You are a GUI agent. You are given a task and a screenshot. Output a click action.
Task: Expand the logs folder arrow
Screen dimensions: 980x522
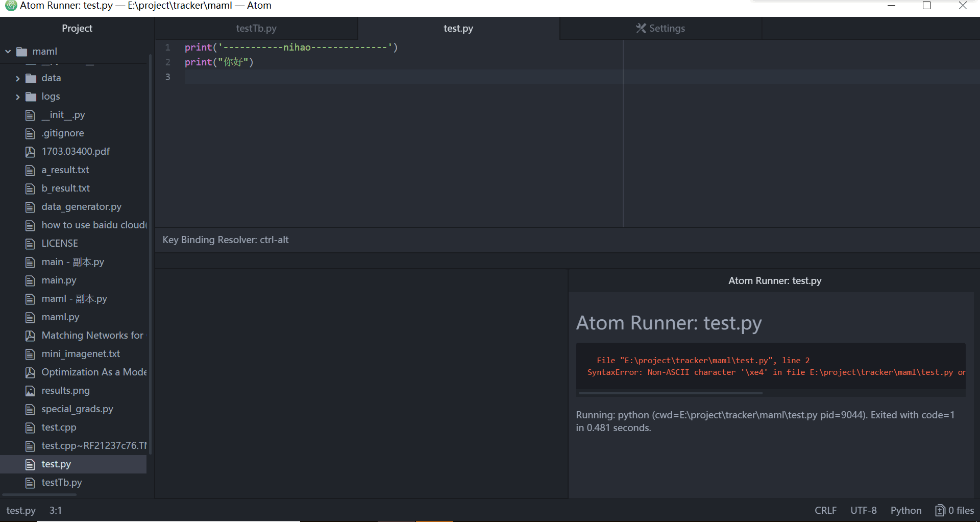pos(17,97)
